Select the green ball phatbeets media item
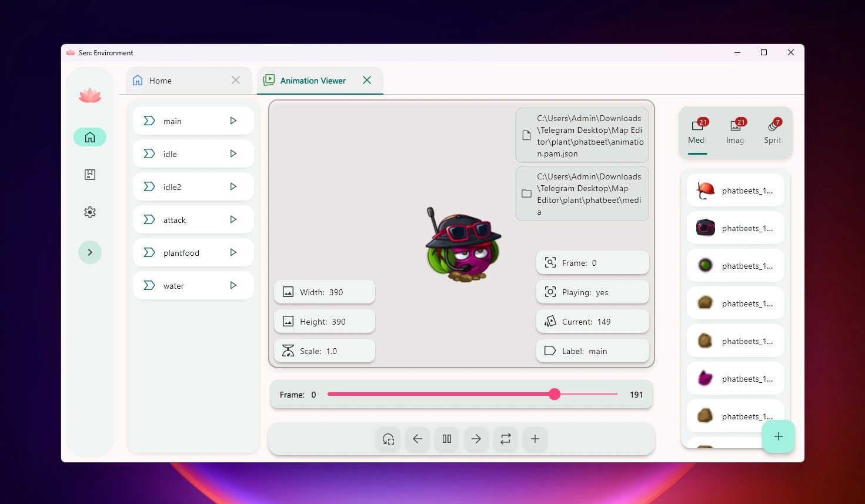865x504 pixels. tap(736, 265)
